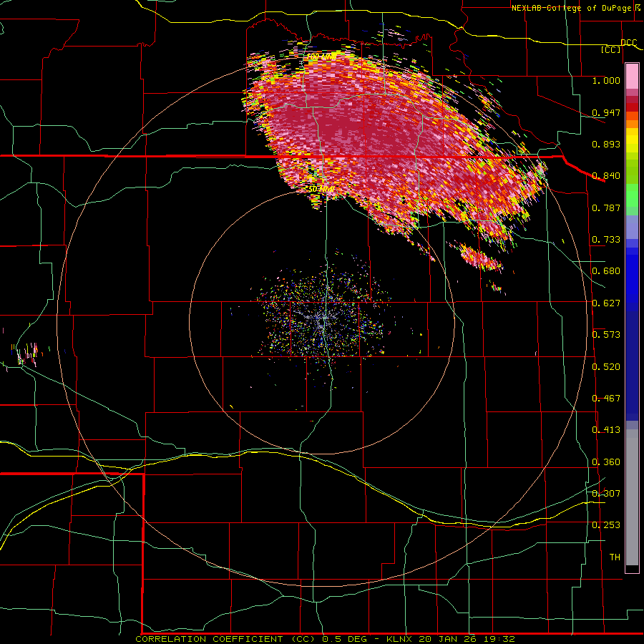
Task: Click the Correlation Coefficient KLNX caption text
Action: (x=326, y=639)
